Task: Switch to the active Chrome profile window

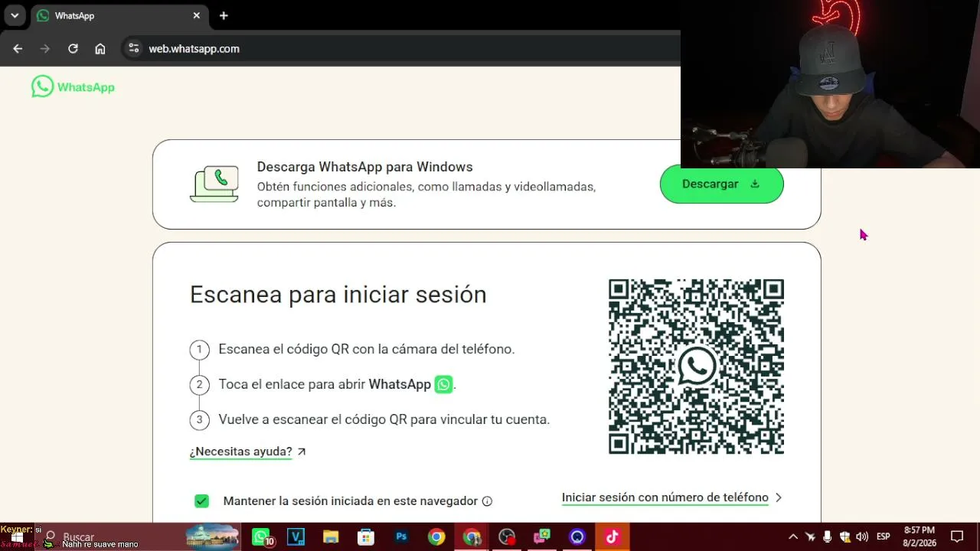Action: (472, 537)
